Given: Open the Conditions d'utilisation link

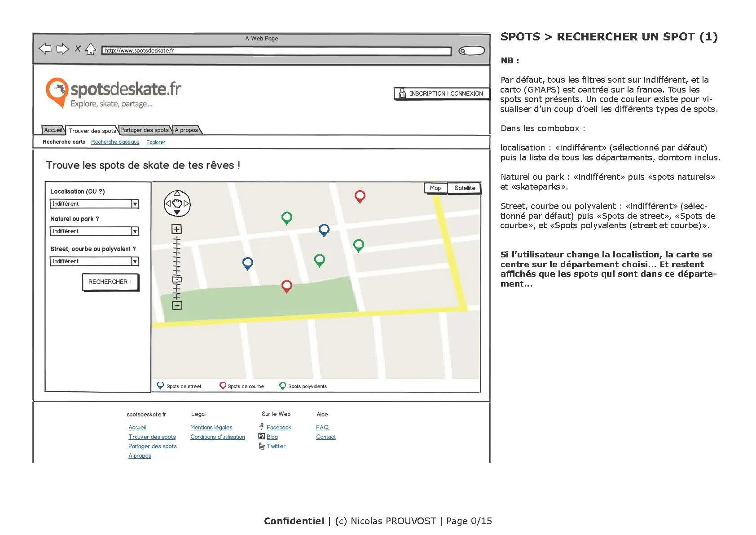Looking at the screenshot, I should 218,437.
